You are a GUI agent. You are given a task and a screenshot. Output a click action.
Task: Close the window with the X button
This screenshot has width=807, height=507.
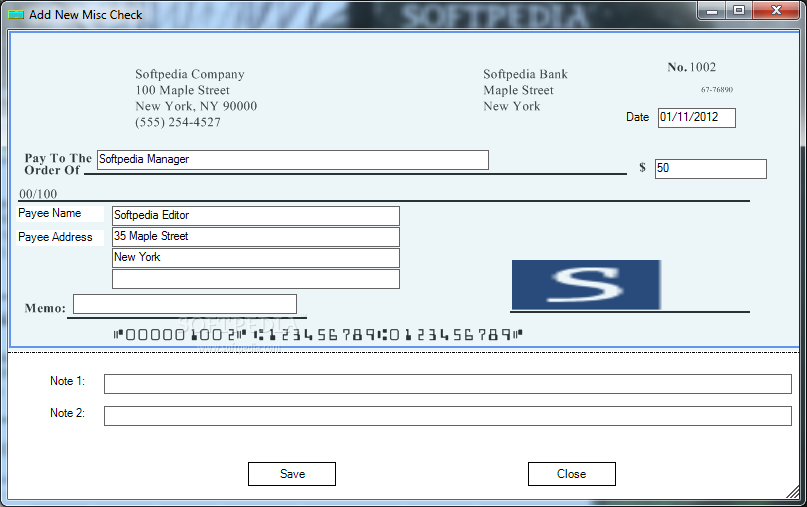[776, 10]
